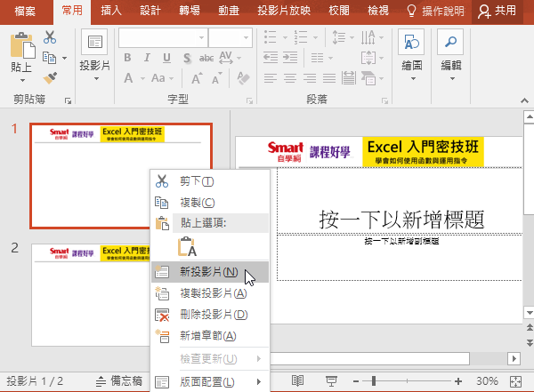
Task: Click the numbered list icon
Action: click(x=301, y=37)
